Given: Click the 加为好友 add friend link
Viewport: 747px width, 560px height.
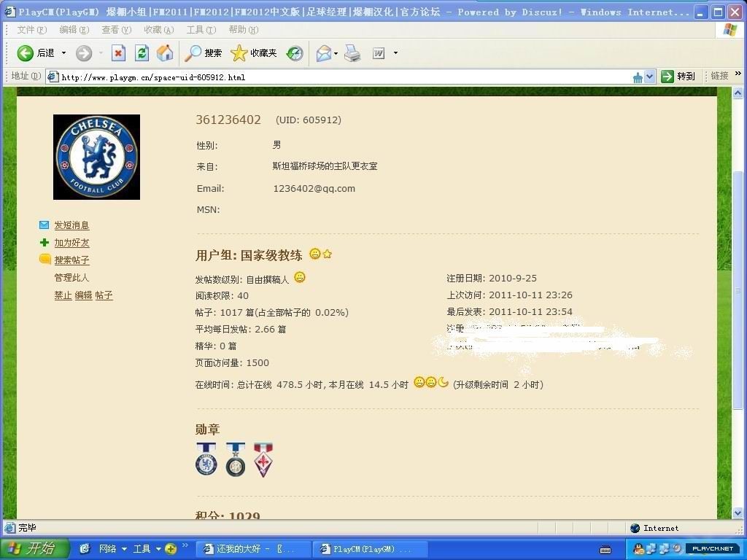Looking at the screenshot, I should (71, 243).
